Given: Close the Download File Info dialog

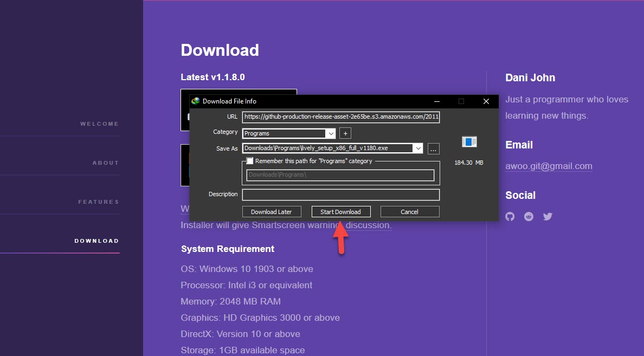Looking at the screenshot, I should click(486, 101).
